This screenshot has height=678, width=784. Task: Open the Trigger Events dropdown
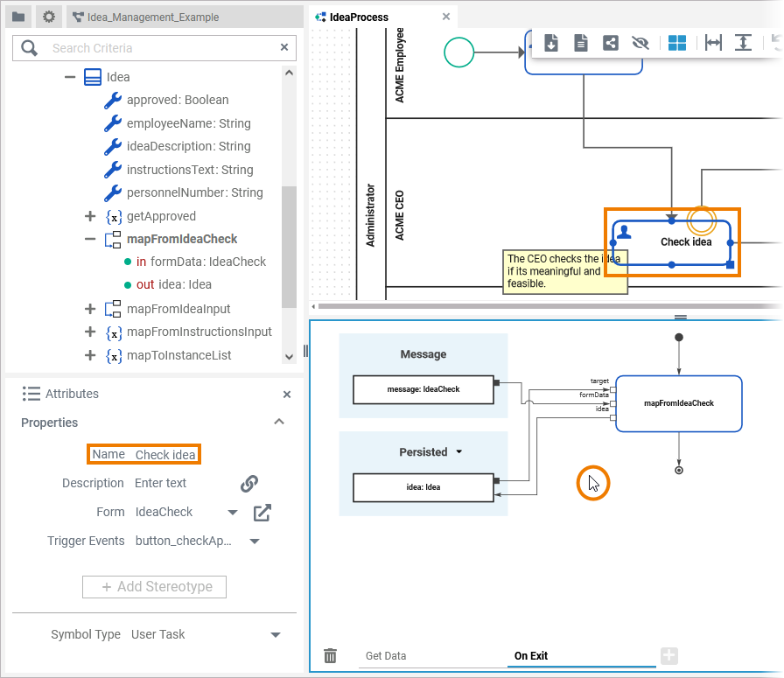(x=253, y=541)
